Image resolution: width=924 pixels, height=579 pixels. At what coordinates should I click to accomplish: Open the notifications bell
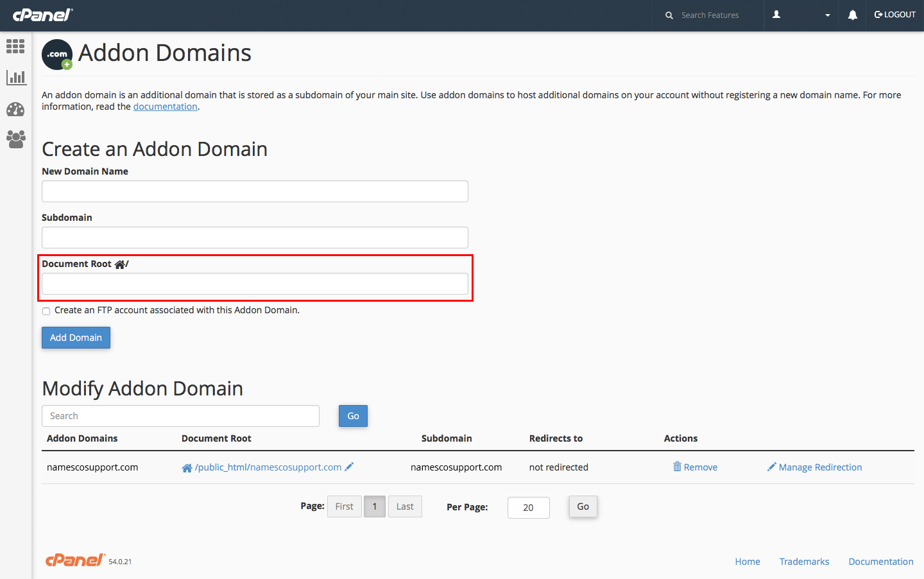[x=853, y=15]
